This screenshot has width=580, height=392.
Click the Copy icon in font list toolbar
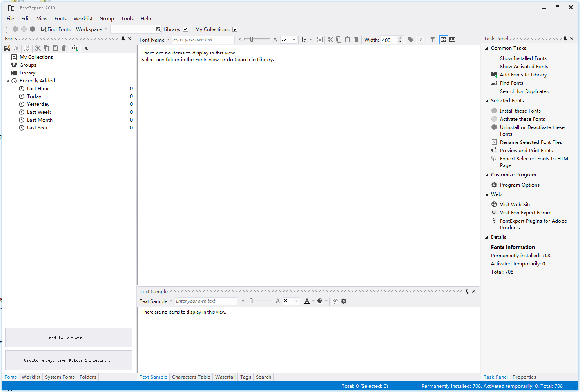pos(339,40)
